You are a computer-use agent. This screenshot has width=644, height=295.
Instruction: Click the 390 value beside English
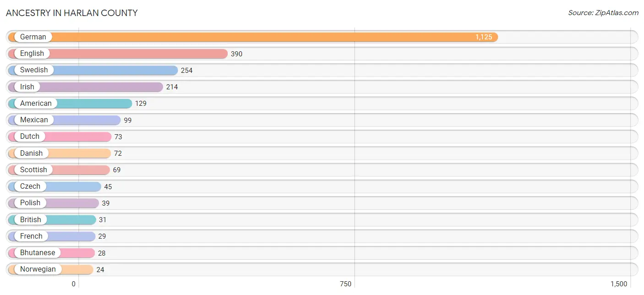pyautogui.click(x=236, y=54)
